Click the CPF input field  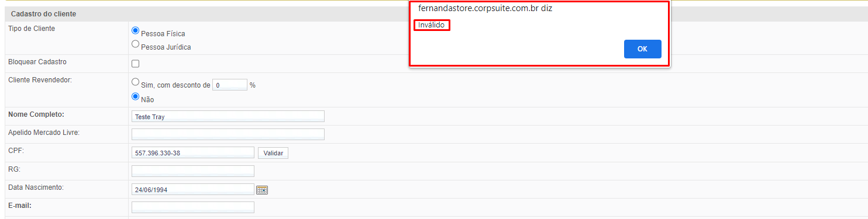(x=193, y=152)
